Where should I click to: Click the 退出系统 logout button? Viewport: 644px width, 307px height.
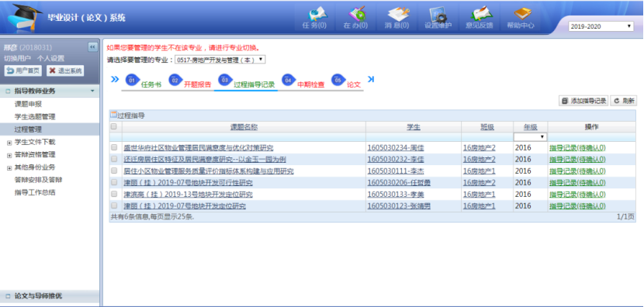(65, 71)
